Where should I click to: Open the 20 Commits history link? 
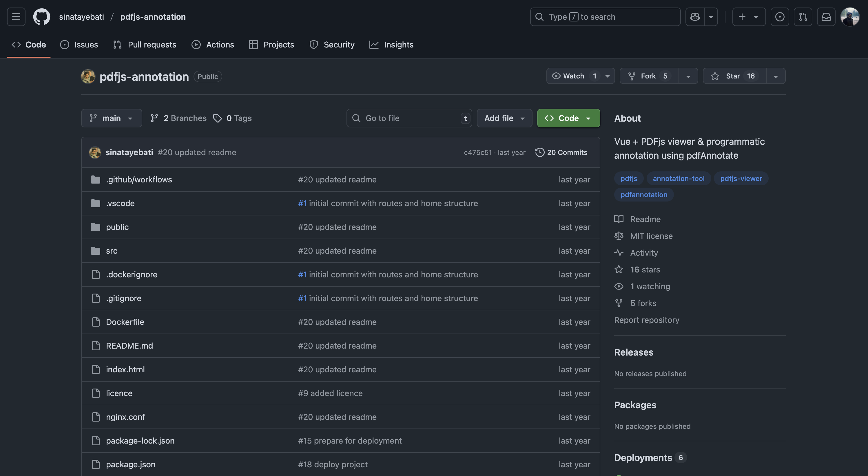tap(561, 152)
